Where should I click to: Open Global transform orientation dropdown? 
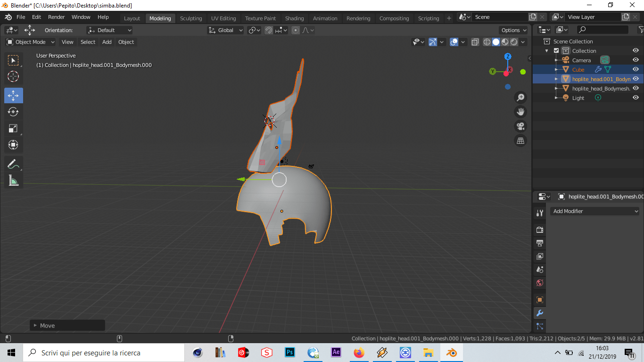pos(226,30)
